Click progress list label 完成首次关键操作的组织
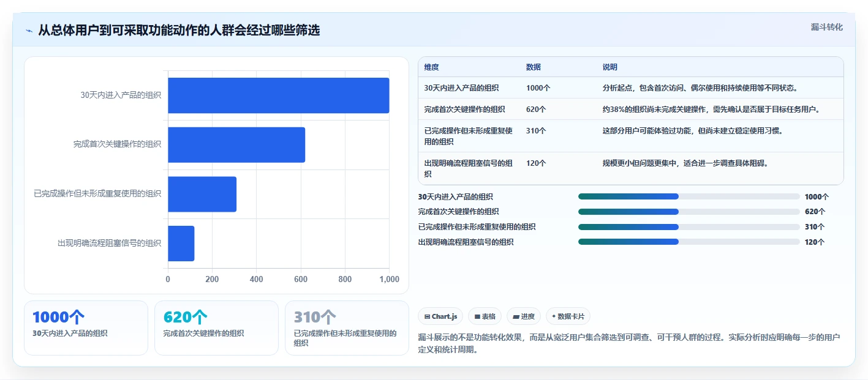This screenshot has height=380, width=868. [x=459, y=212]
